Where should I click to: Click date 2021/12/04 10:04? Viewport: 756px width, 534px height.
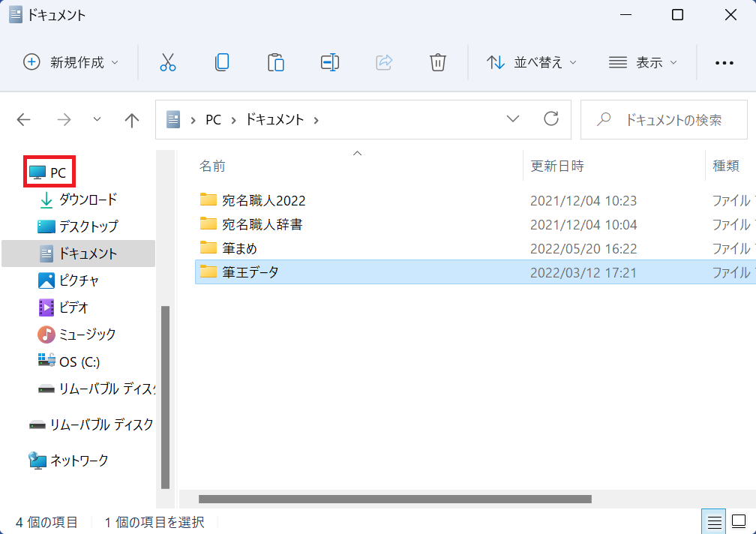(x=583, y=224)
